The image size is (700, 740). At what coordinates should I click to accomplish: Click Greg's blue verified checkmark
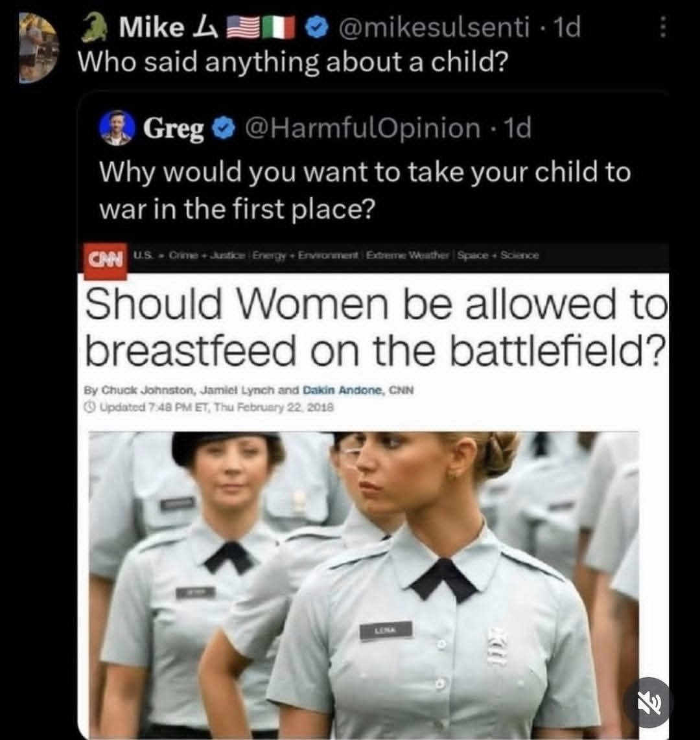224,129
